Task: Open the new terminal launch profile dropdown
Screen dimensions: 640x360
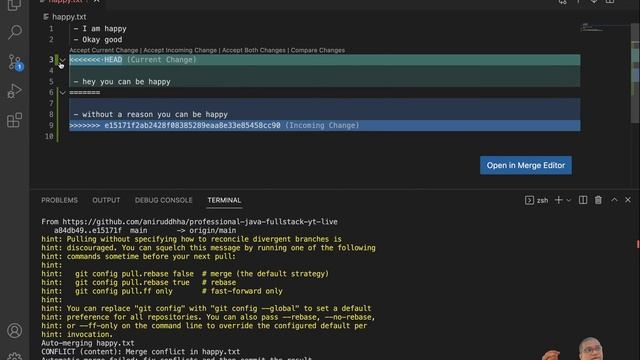Action: click(569, 200)
